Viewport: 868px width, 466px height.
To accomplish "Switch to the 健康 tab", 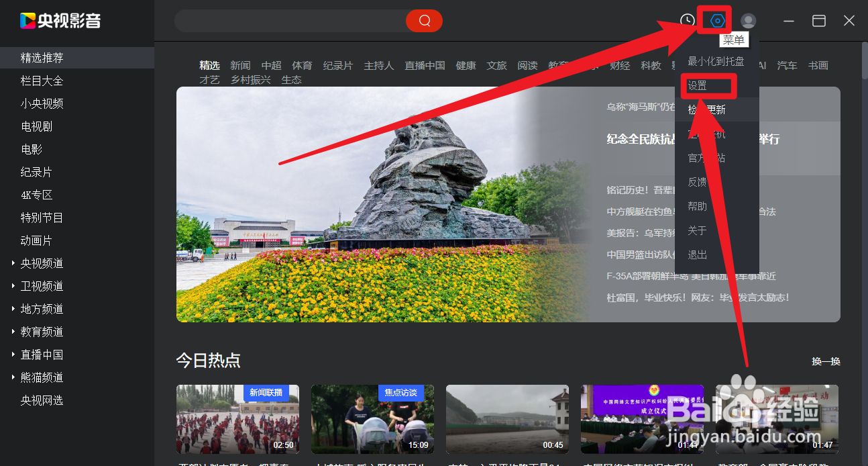I will (466, 65).
